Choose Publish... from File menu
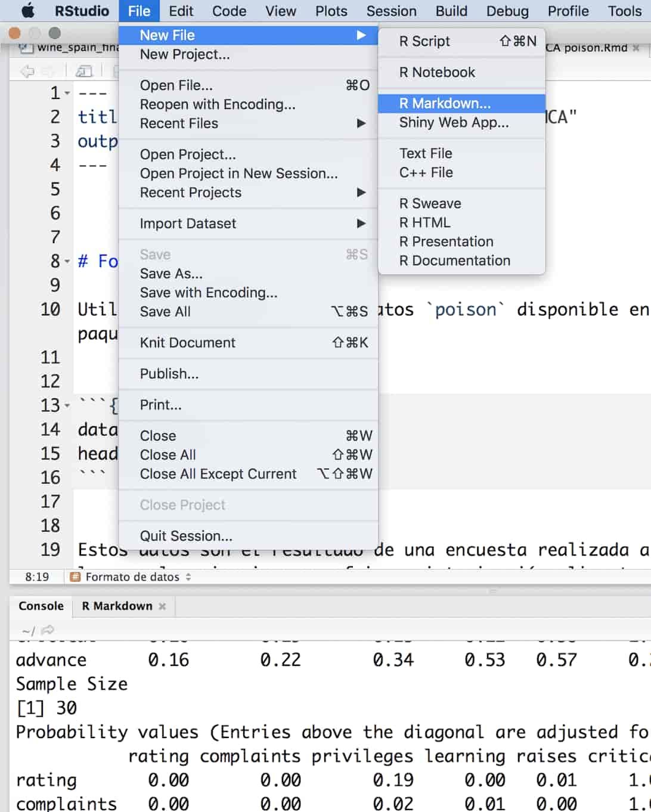The image size is (651, 812). pos(249,374)
